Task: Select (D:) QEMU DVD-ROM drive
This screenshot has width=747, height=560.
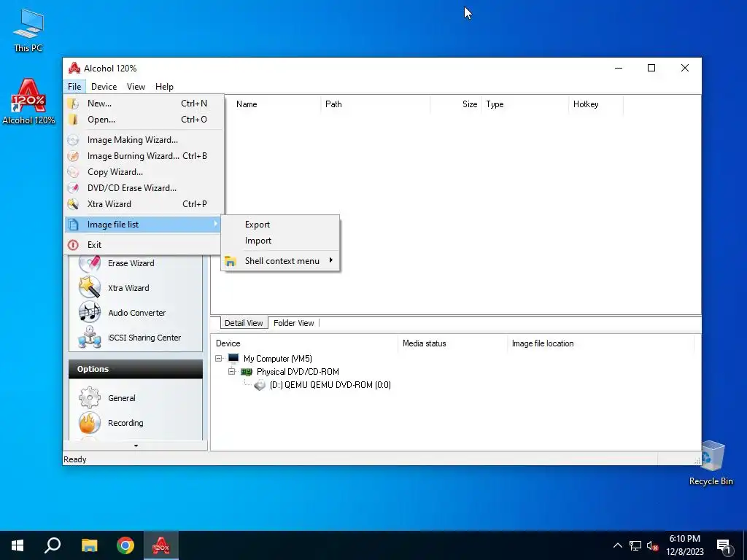Action: [x=330, y=385]
